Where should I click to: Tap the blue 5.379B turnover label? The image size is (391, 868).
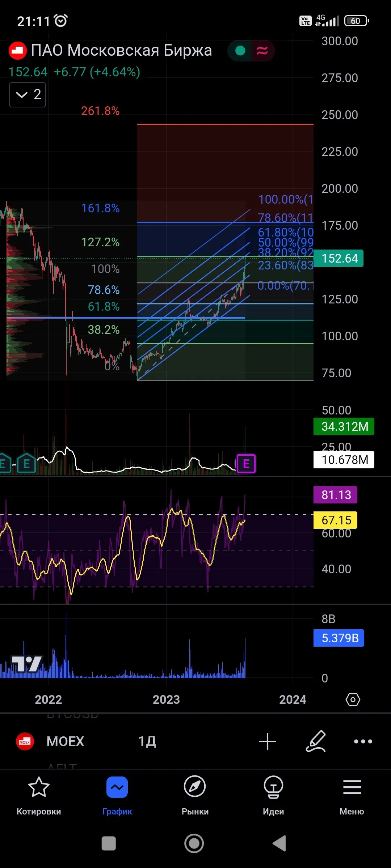[x=339, y=638]
